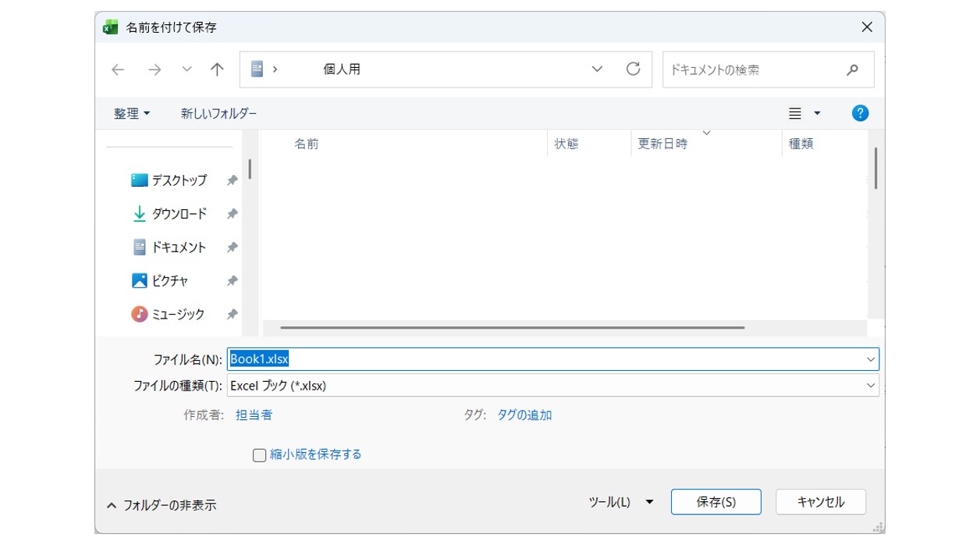Click the 保存 button
This screenshot has width=980, height=545.
pos(715,502)
